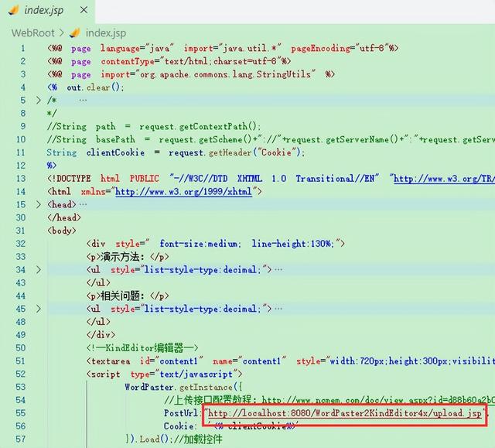This screenshot has height=448, width=495.
Task: Click '<textarea' tag on line 51
Action: pos(108,361)
